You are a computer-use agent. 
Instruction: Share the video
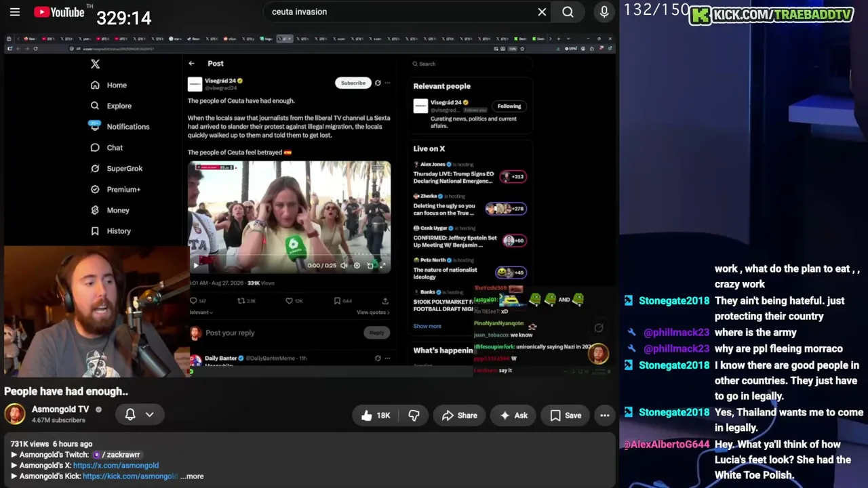click(x=459, y=415)
